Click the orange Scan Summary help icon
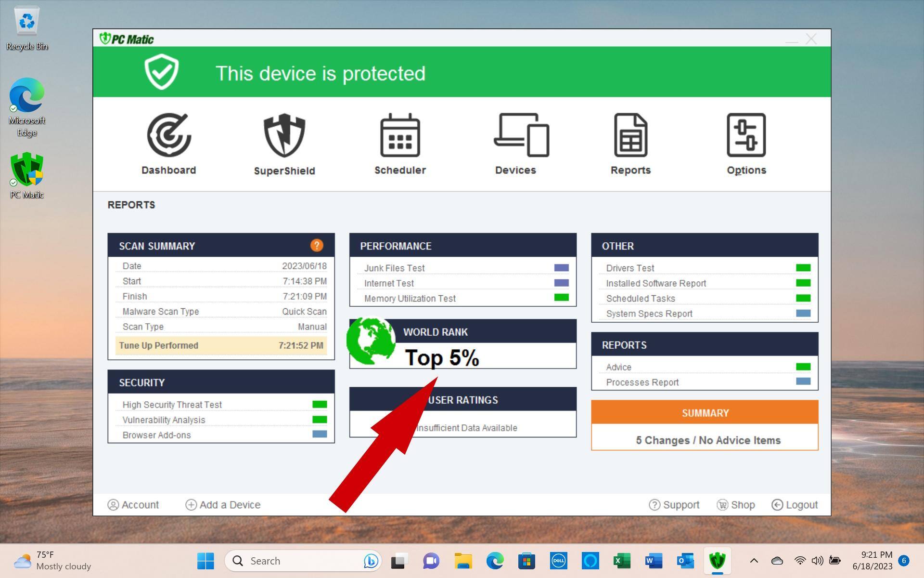The width and height of the screenshot is (924, 578). click(316, 246)
